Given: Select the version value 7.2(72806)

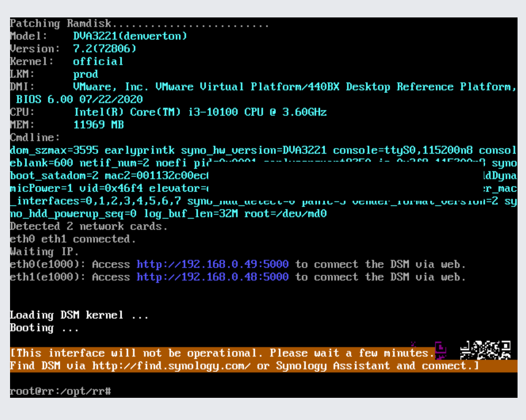Looking at the screenshot, I should pyautogui.click(x=105, y=49).
